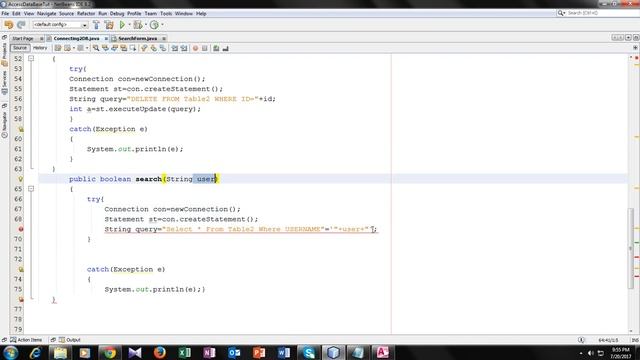Click the Profile Project clock icon

pos(154,25)
